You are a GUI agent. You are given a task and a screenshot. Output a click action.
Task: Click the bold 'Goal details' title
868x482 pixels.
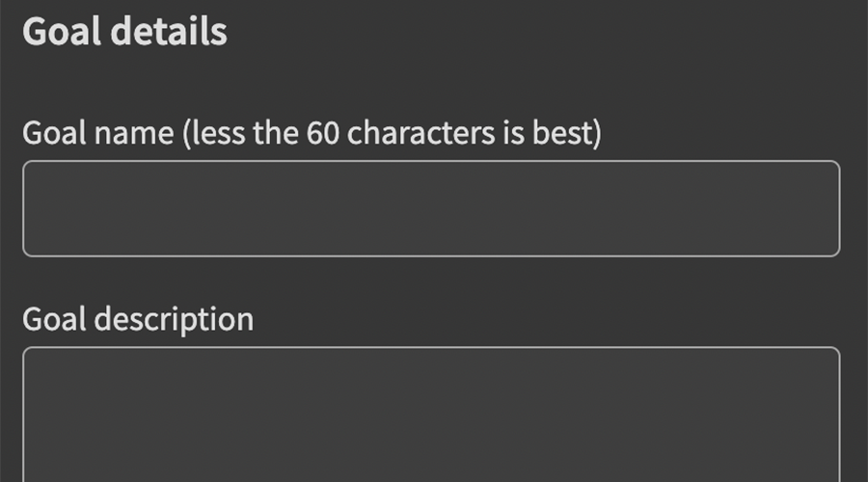point(124,31)
